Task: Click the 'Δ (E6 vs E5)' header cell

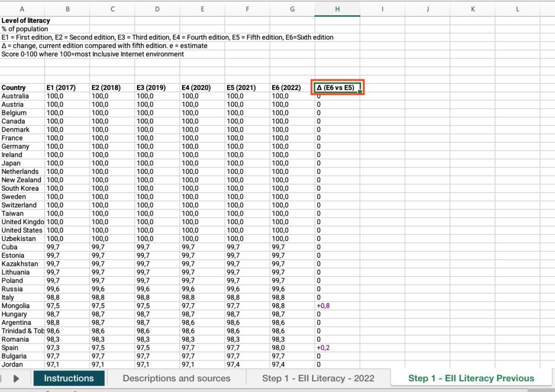Action: click(337, 87)
